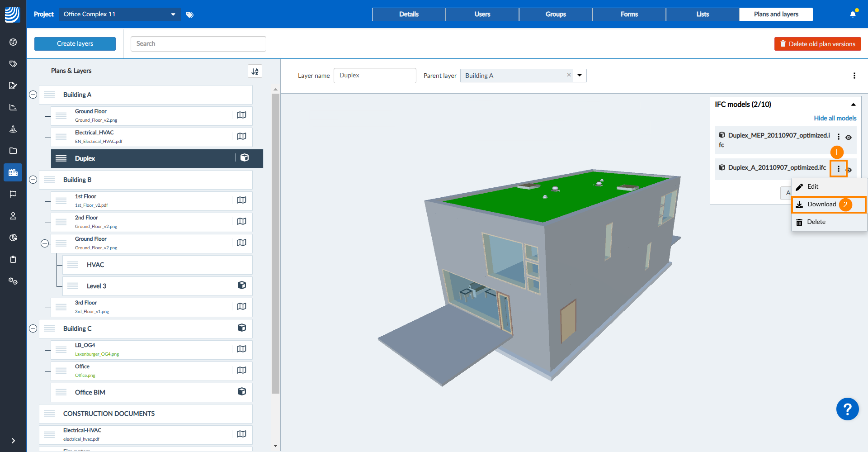Image resolution: width=868 pixels, height=452 pixels.
Task: Click the 3D cube icon on Office BIM
Action: 242,391
